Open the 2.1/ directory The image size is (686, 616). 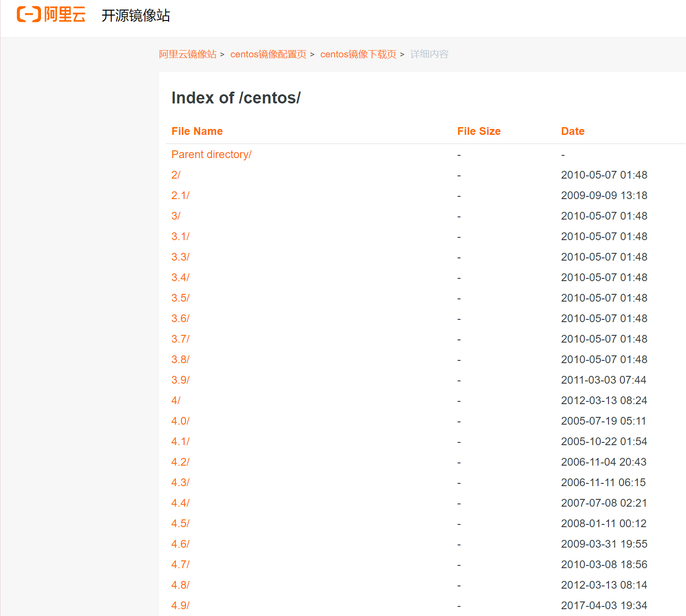180,195
